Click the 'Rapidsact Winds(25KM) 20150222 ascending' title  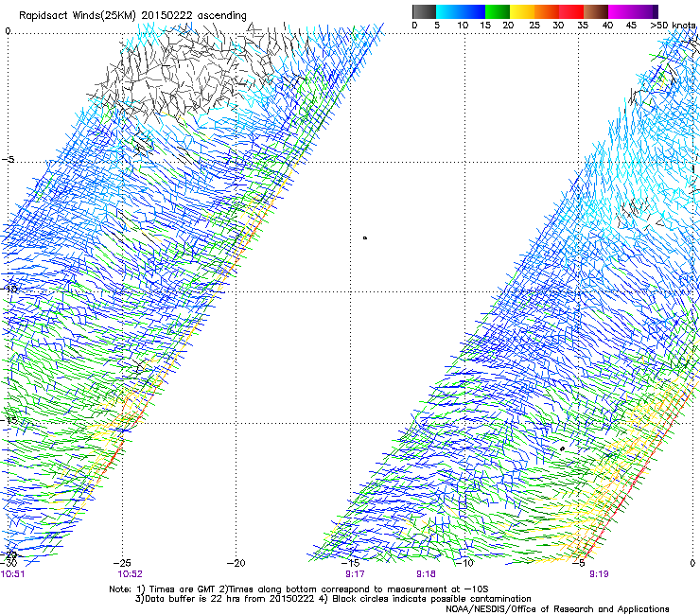click(x=132, y=16)
